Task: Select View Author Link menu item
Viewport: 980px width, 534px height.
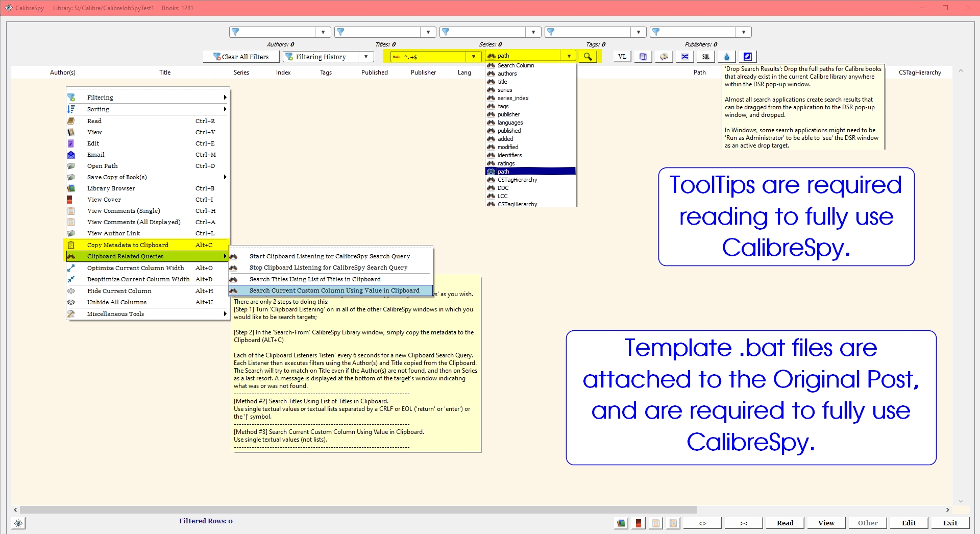Action: 148,233
